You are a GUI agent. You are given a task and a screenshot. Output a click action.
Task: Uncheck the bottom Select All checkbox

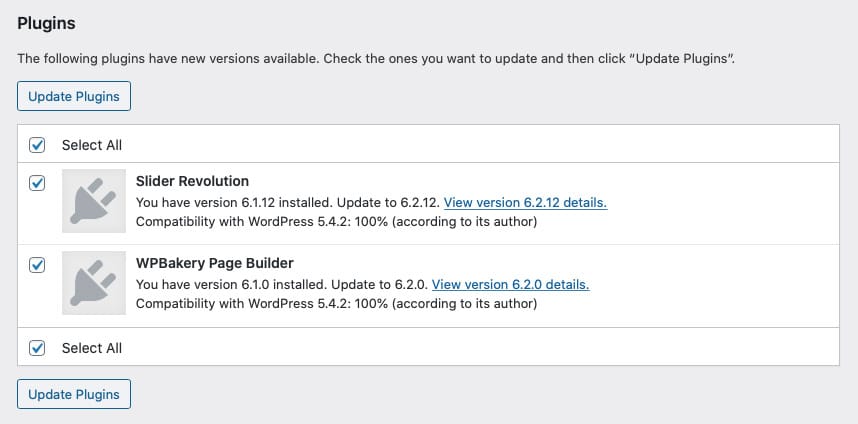(x=37, y=348)
